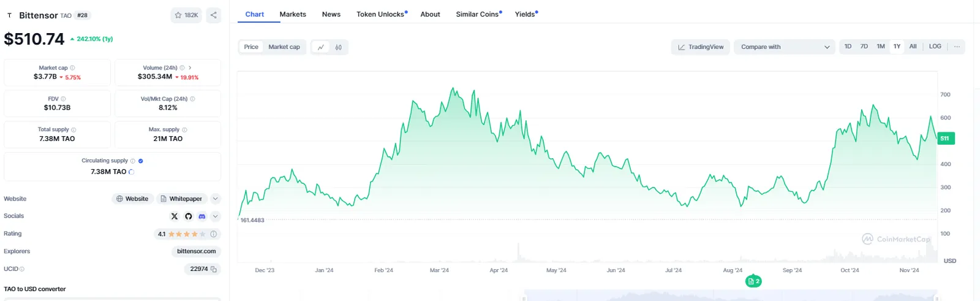980x301 pixels.
Task: Open the News tab
Action: pos(331,14)
